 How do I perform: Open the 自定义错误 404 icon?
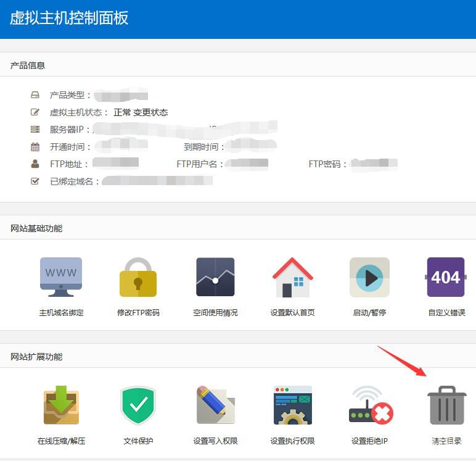pyautogui.click(x=446, y=278)
